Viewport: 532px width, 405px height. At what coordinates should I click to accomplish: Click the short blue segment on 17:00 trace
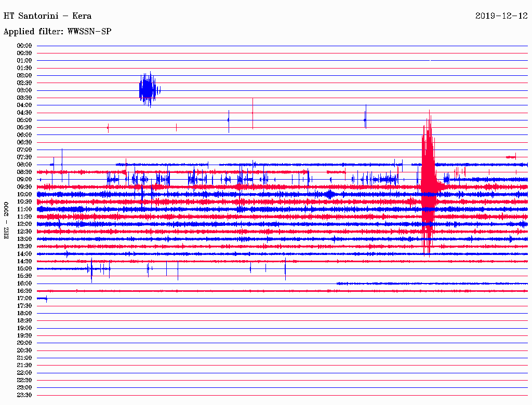pos(42,299)
